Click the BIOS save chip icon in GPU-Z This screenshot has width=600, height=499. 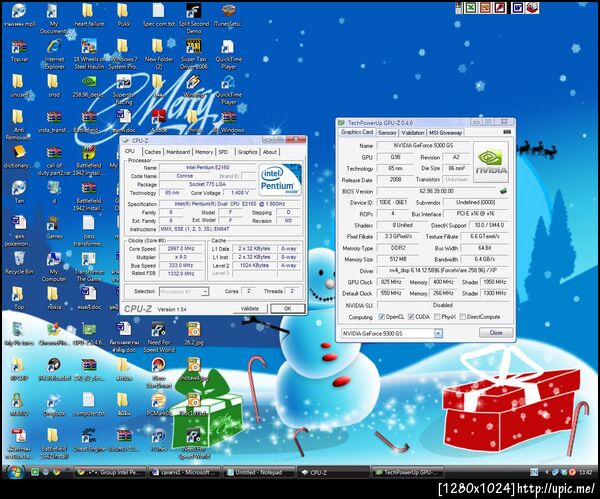(x=504, y=191)
